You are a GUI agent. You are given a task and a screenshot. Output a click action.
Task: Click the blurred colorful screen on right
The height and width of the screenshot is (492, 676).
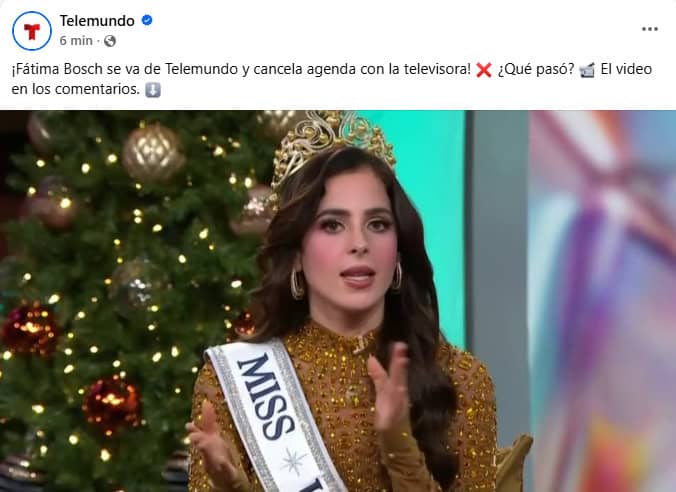[602, 301]
